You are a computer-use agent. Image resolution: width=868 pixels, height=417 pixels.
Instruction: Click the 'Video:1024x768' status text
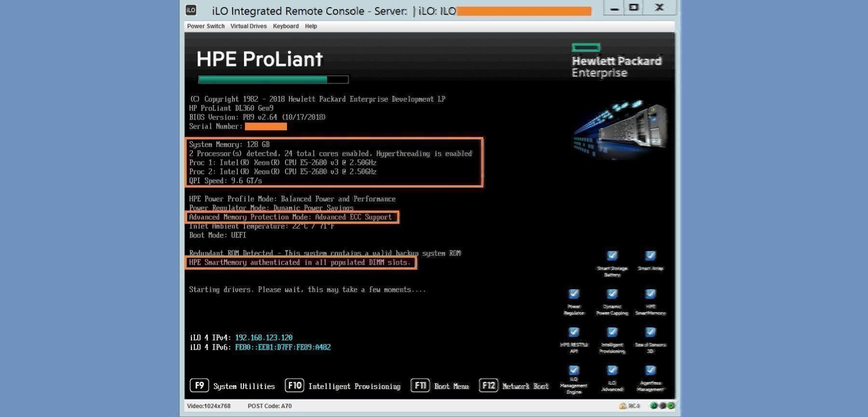pos(209,406)
